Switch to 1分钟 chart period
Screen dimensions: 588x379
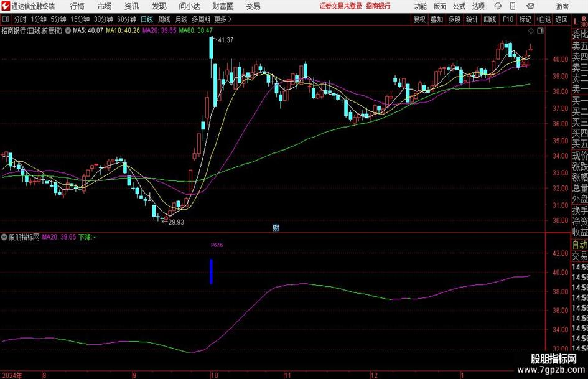[x=39, y=19]
